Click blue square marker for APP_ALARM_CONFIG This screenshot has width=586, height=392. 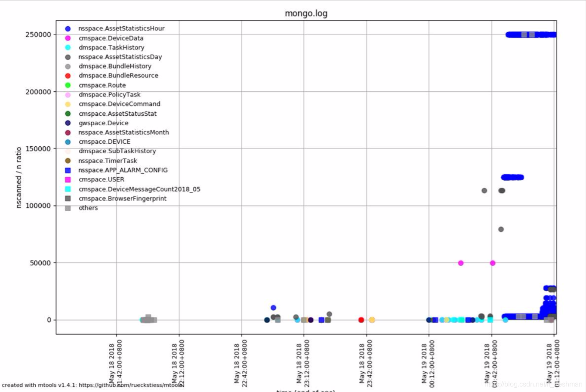pos(68,170)
